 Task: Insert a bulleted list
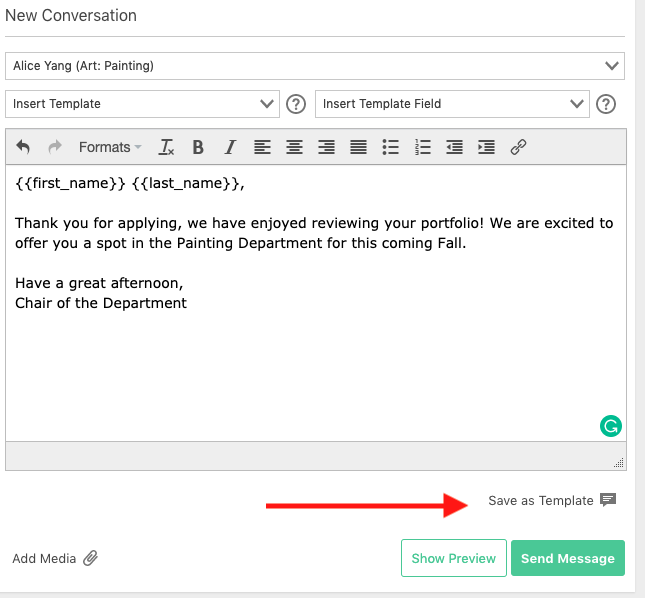[390, 147]
